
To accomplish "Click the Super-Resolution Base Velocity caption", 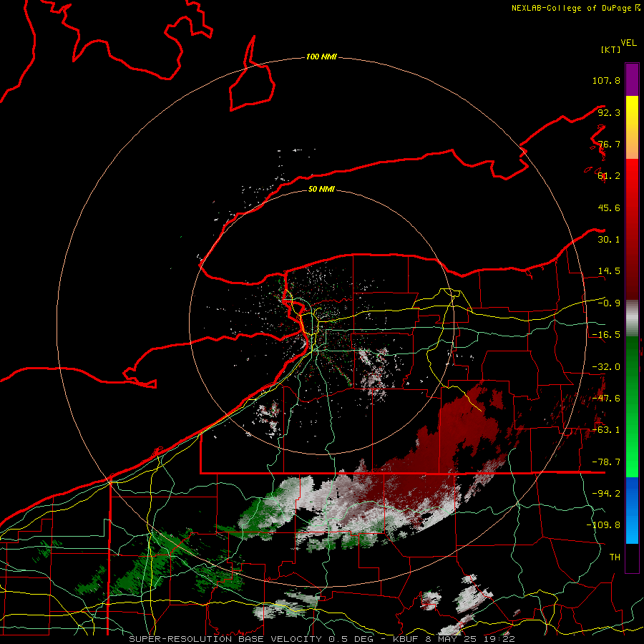I will coord(322,639).
